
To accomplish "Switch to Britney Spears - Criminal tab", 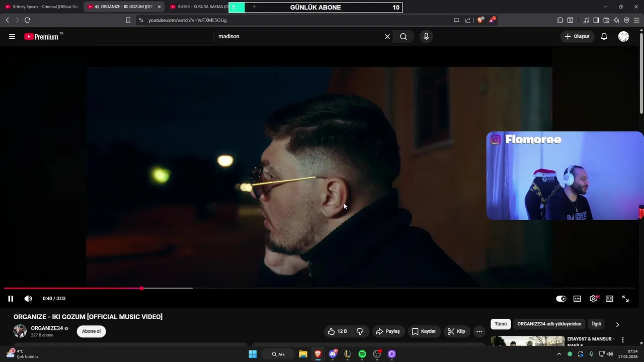I will point(42,7).
